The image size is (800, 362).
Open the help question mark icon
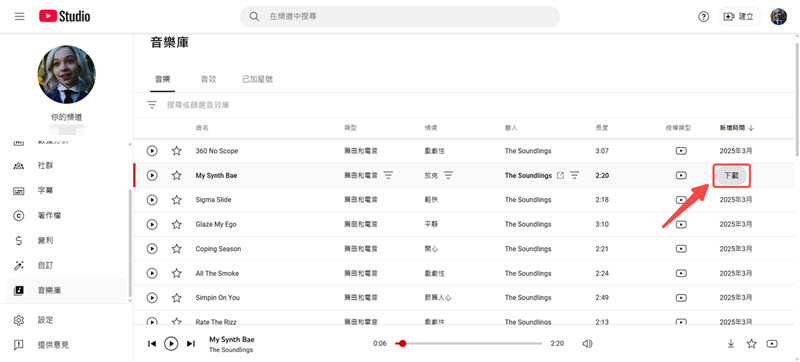point(704,17)
